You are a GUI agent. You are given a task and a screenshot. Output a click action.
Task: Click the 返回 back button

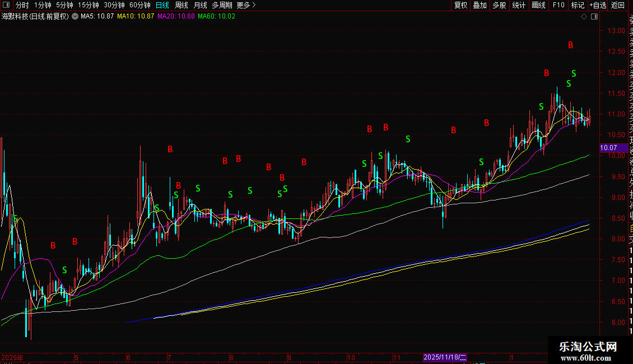pyautogui.click(x=618, y=5)
